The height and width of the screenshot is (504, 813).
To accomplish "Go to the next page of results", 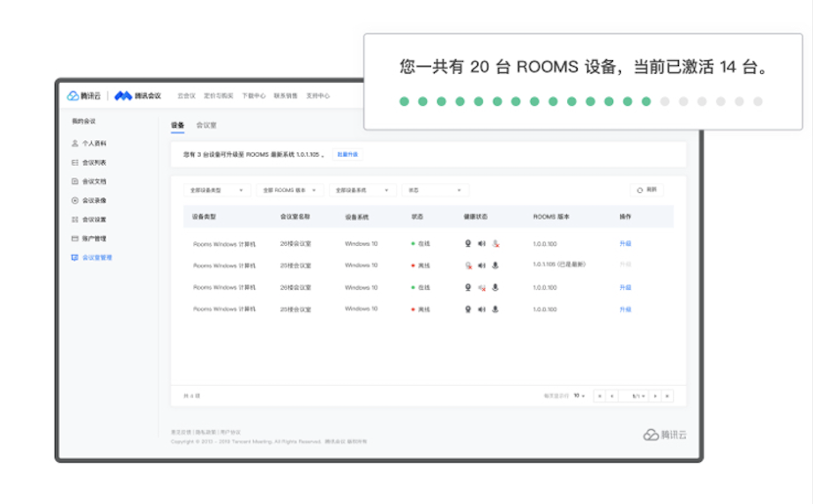I will 655,397.
